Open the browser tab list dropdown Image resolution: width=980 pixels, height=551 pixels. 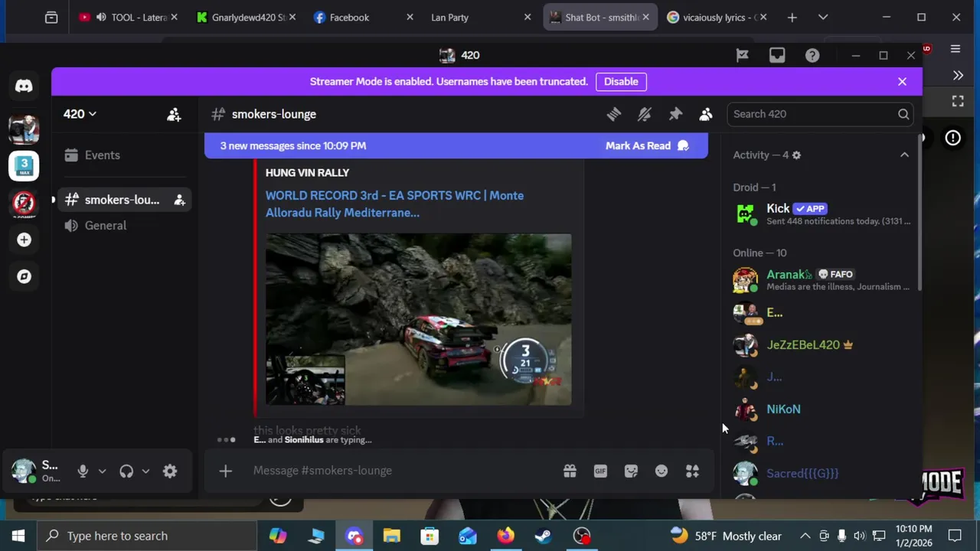(x=823, y=17)
